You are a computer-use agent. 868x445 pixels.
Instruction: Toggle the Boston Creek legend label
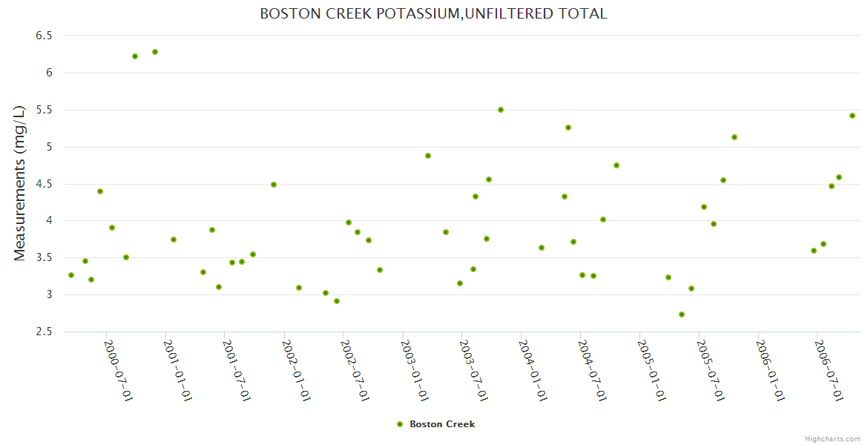click(x=442, y=424)
